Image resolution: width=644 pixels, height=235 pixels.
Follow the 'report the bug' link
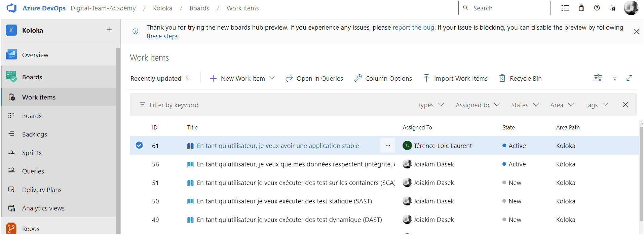point(413,28)
